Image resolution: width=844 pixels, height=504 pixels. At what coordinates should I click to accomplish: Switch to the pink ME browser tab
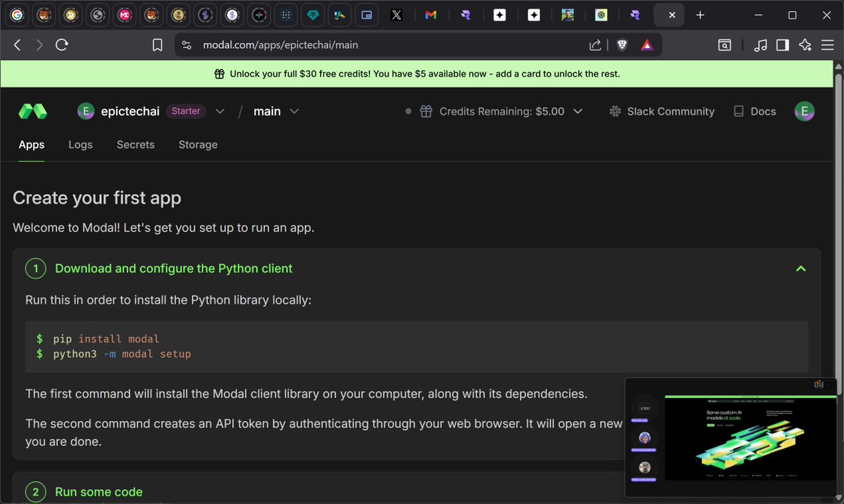click(124, 15)
